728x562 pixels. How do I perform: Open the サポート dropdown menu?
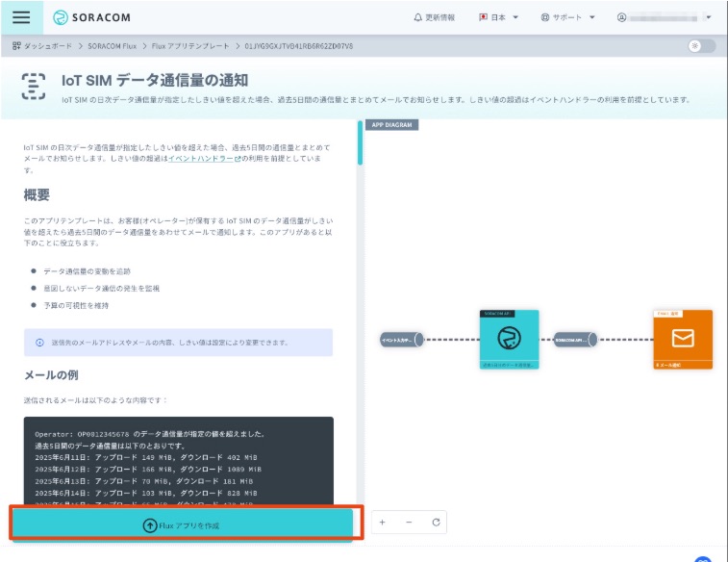point(567,17)
